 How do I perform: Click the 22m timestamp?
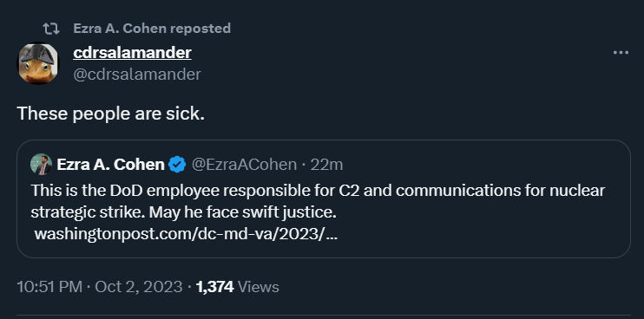(326, 165)
